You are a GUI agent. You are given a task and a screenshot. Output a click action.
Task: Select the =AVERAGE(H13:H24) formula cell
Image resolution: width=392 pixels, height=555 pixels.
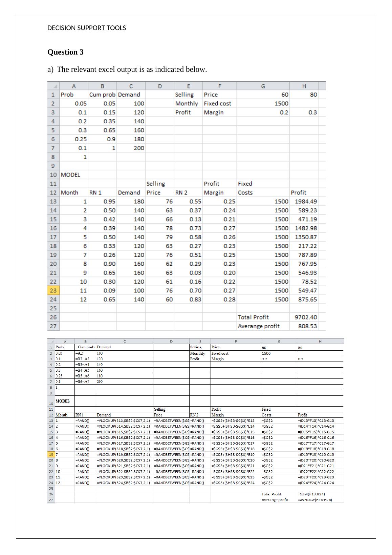320,500
